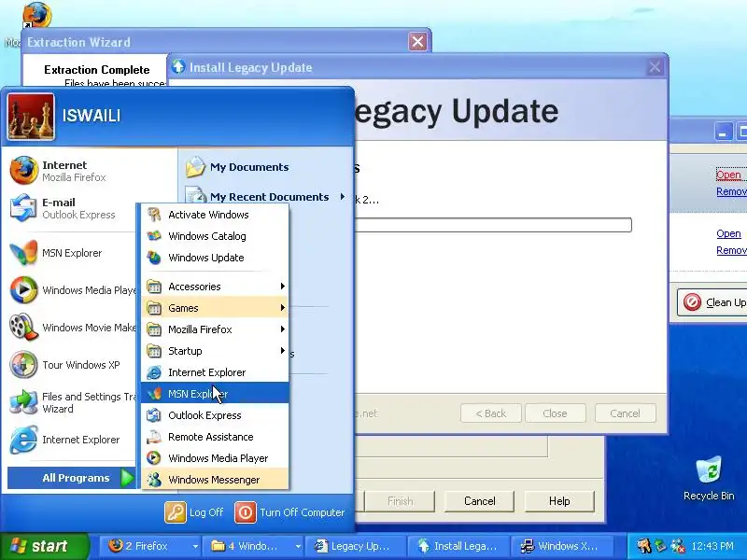
Task: Choose Activate Windows in programs menu
Action: pyautogui.click(x=215, y=215)
